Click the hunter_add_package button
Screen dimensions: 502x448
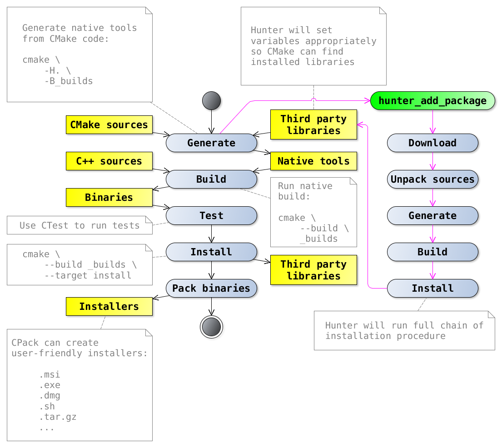coord(432,101)
